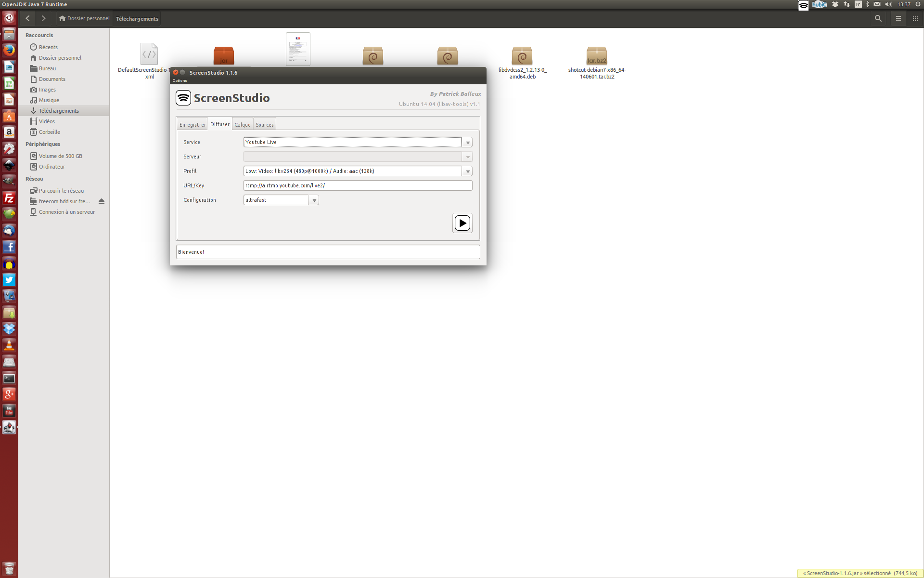This screenshot has width=924, height=578.
Task: Open Amazon launcher icon
Action: click(x=9, y=132)
